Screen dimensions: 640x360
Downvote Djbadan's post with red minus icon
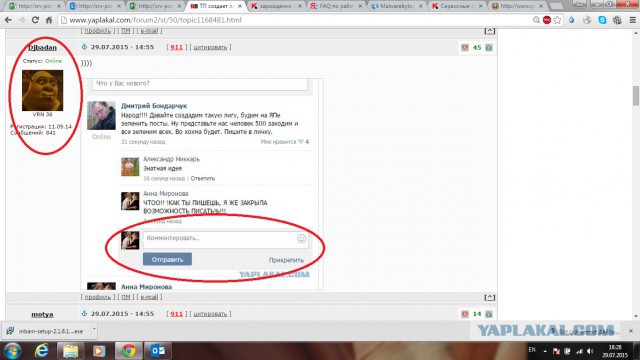(464, 47)
